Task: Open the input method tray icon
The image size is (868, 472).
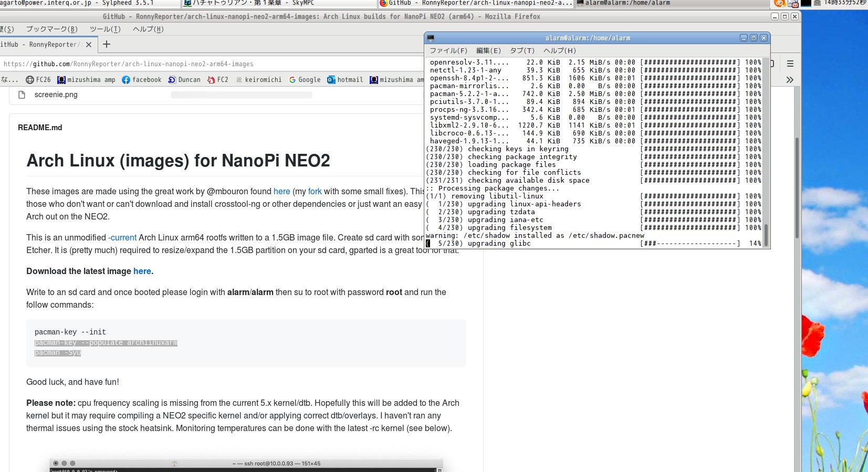Action: [x=780, y=3]
